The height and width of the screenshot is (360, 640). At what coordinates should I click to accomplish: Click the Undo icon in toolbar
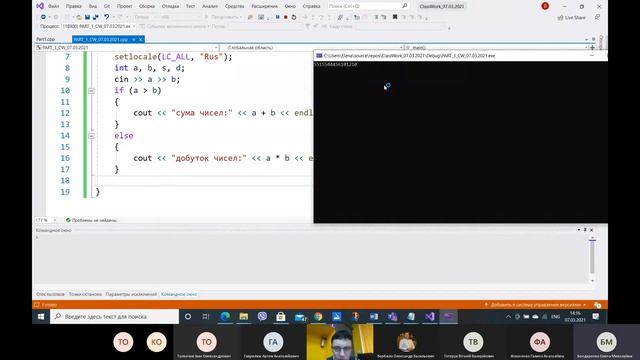(x=106, y=17)
